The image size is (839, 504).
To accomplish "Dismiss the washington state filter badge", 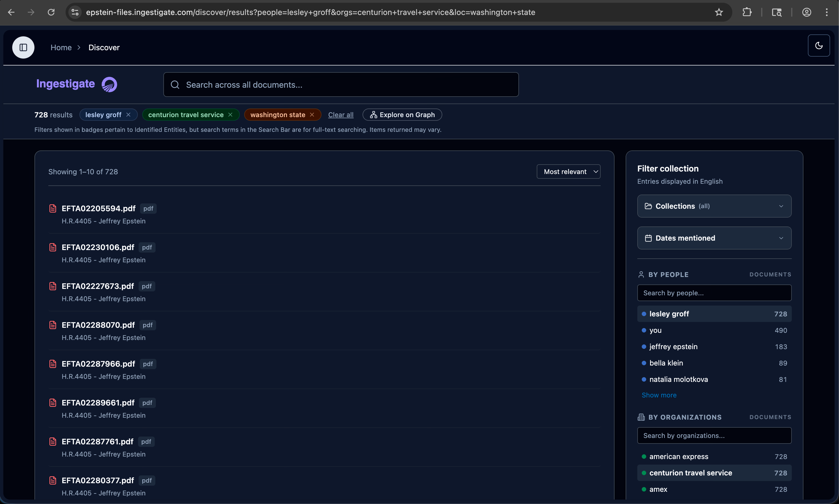I will pos(312,114).
